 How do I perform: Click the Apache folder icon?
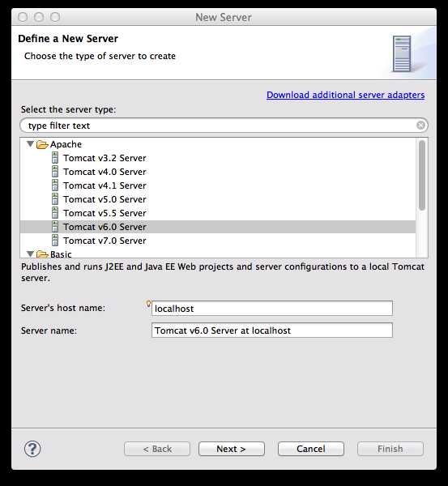(42, 144)
